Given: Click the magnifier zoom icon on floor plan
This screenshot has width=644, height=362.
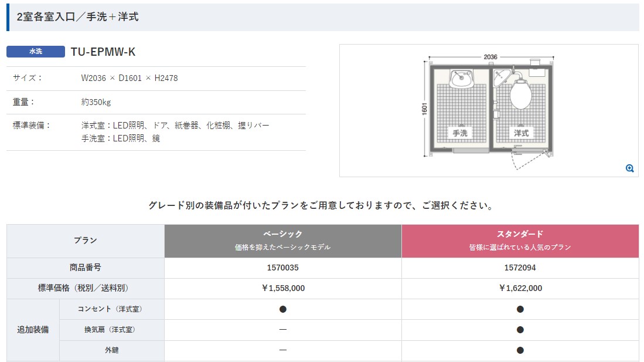Looking at the screenshot, I should pos(629,168).
